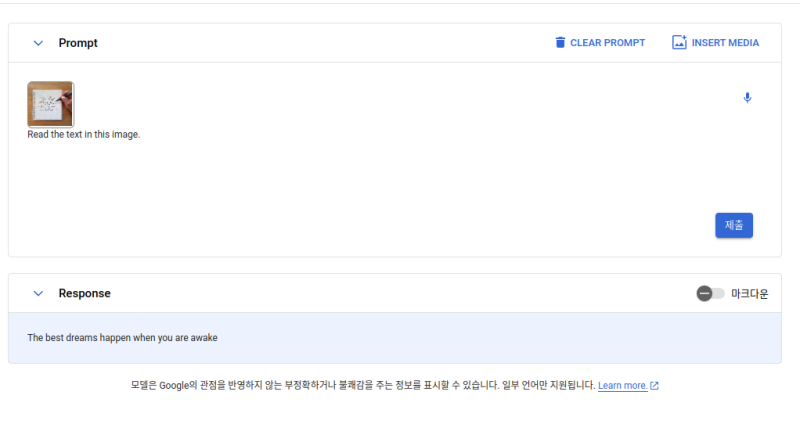Click the 마크다운 toggle label text
800x424 pixels.
(x=749, y=294)
